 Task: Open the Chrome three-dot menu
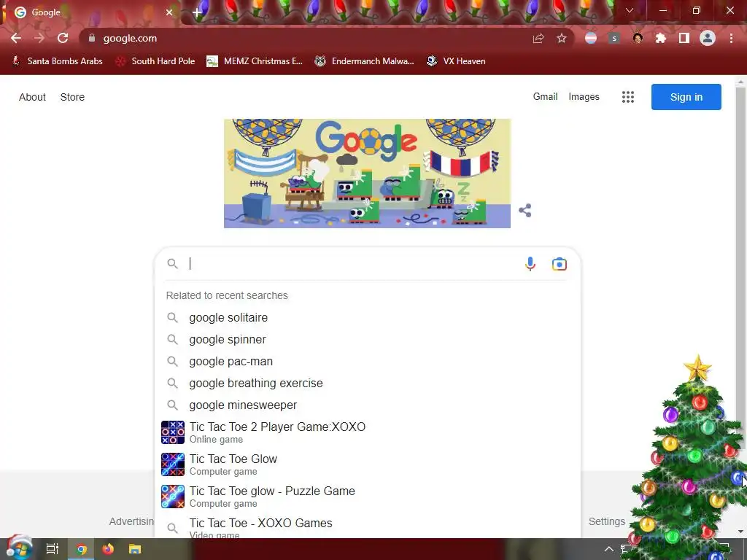click(x=731, y=38)
